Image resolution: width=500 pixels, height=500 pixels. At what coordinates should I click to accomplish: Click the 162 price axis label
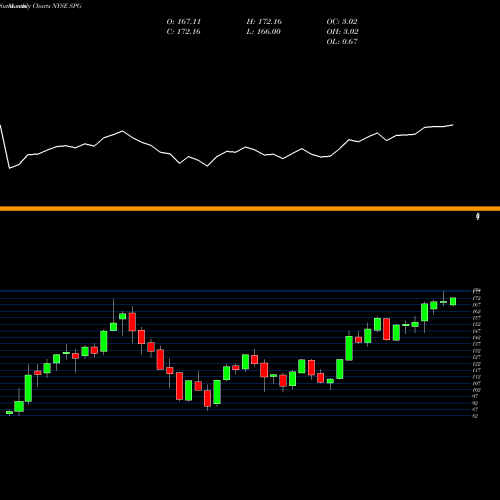(477, 311)
